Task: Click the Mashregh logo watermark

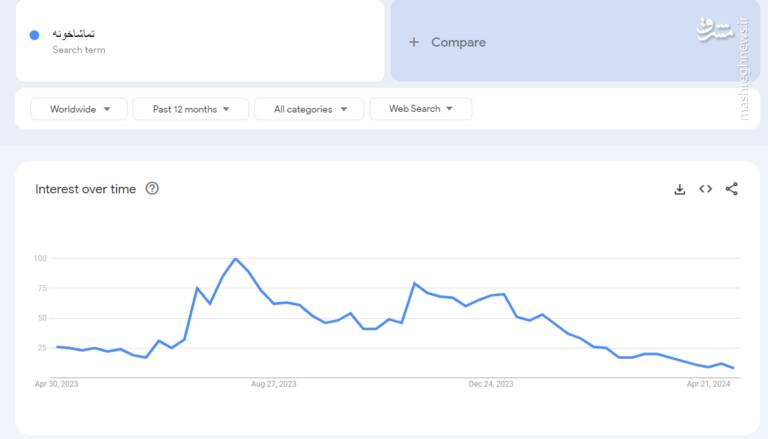Action: click(x=714, y=30)
